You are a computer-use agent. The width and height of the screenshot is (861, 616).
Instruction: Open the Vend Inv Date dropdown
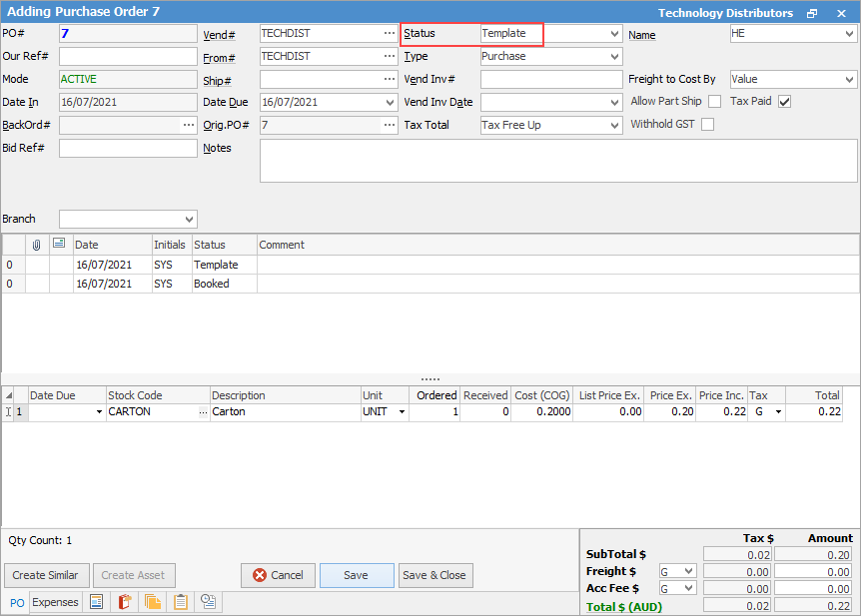click(614, 103)
